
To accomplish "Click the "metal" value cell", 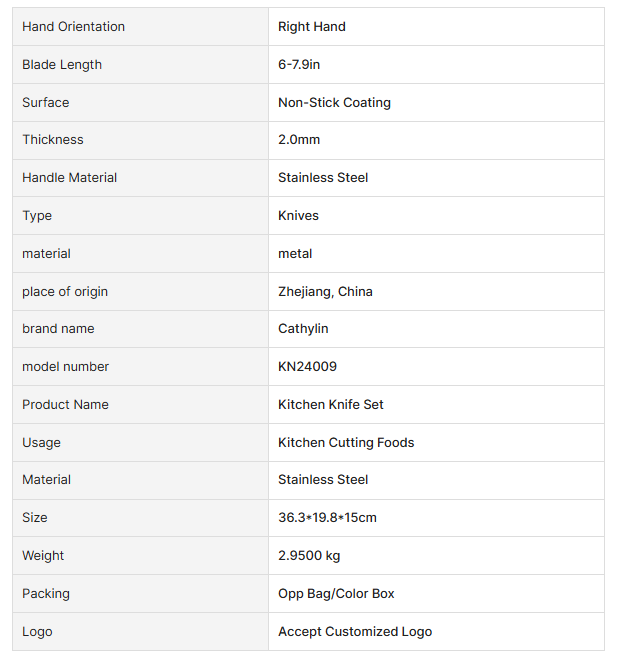I will (295, 254).
